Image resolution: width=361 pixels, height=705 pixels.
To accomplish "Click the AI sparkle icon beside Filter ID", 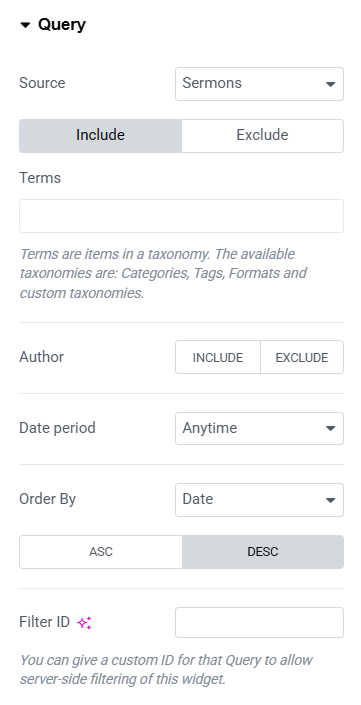I will pos(84,623).
